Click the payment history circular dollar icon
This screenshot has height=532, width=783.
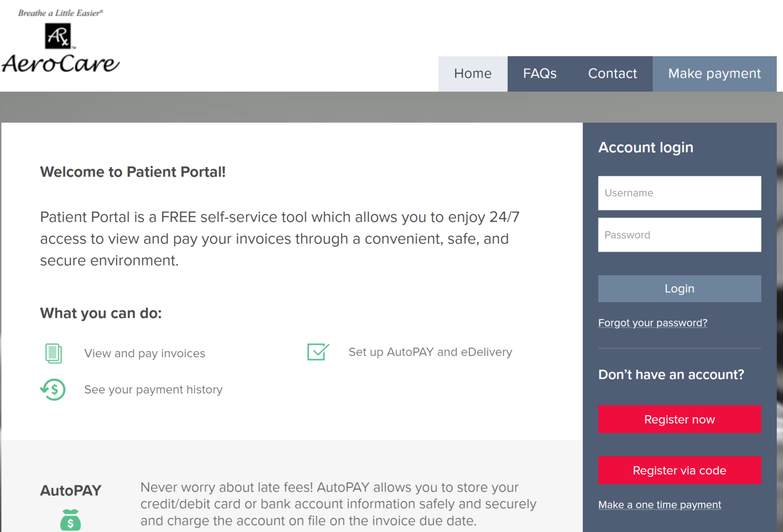click(53, 389)
